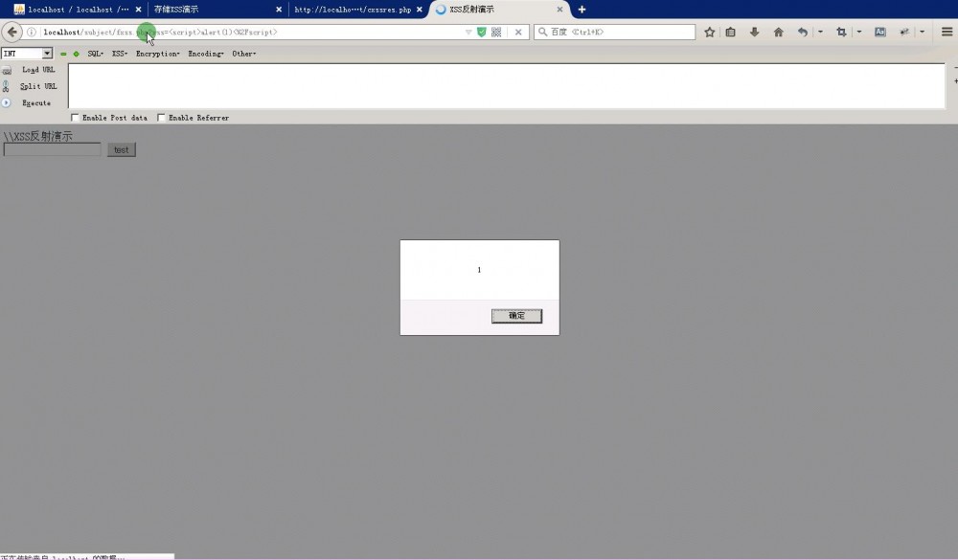Enable the 'Enable Post data' checkbox
This screenshot has width=958, height=560.
point(75,118)
